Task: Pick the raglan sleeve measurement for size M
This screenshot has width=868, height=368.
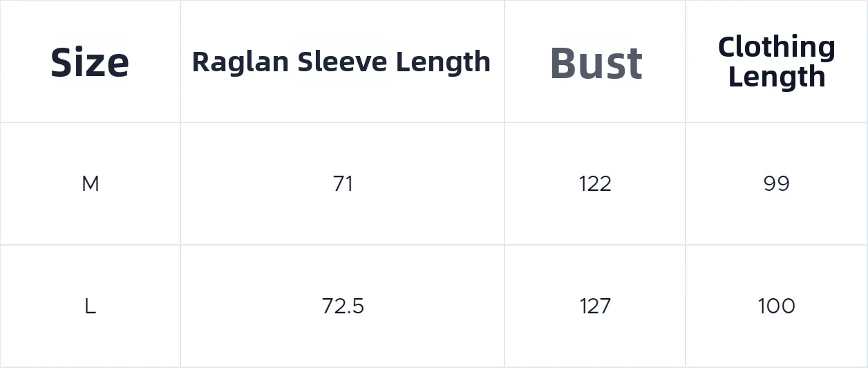Action: pyautogui.click(x=343, y=184)
